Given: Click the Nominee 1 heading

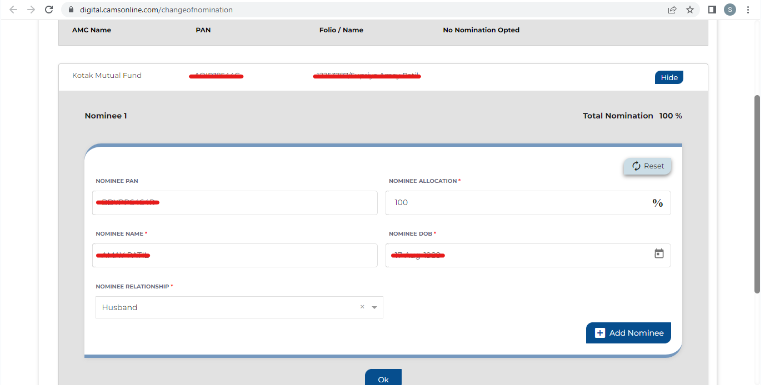Looking at the screenshot, I should (x=105, y=116).
